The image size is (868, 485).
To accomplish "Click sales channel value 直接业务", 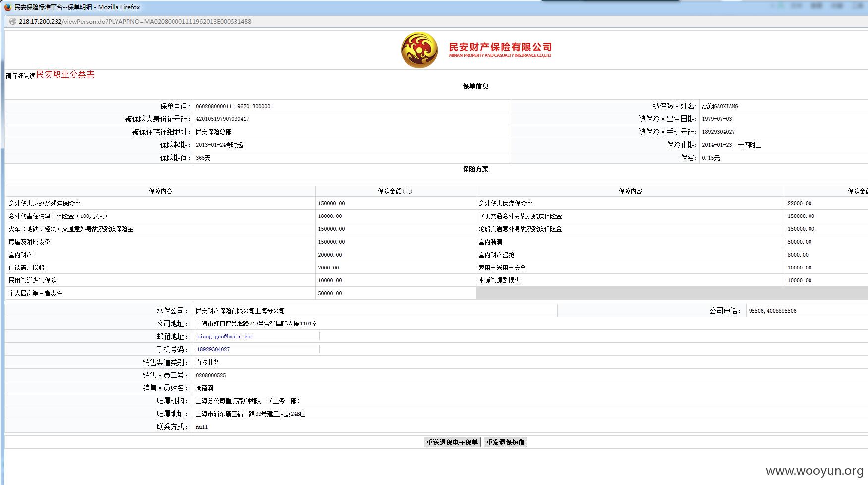I will pos(208,362).
